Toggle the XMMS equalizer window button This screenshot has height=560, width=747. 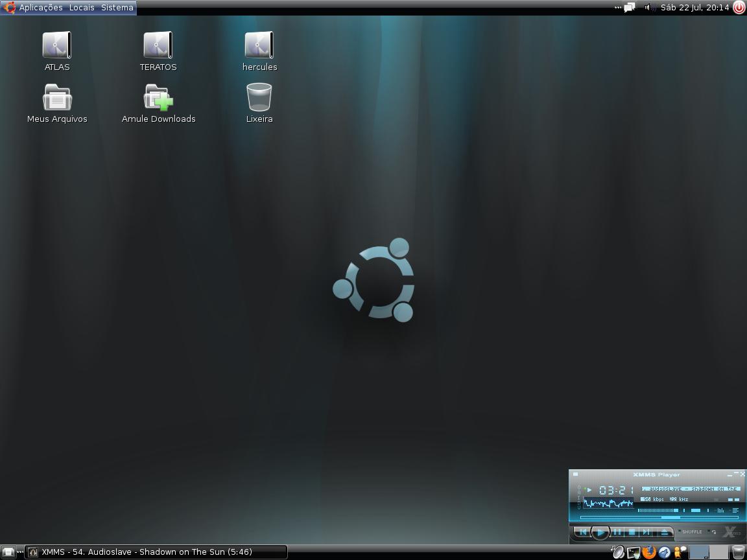[x=720, y=511]
